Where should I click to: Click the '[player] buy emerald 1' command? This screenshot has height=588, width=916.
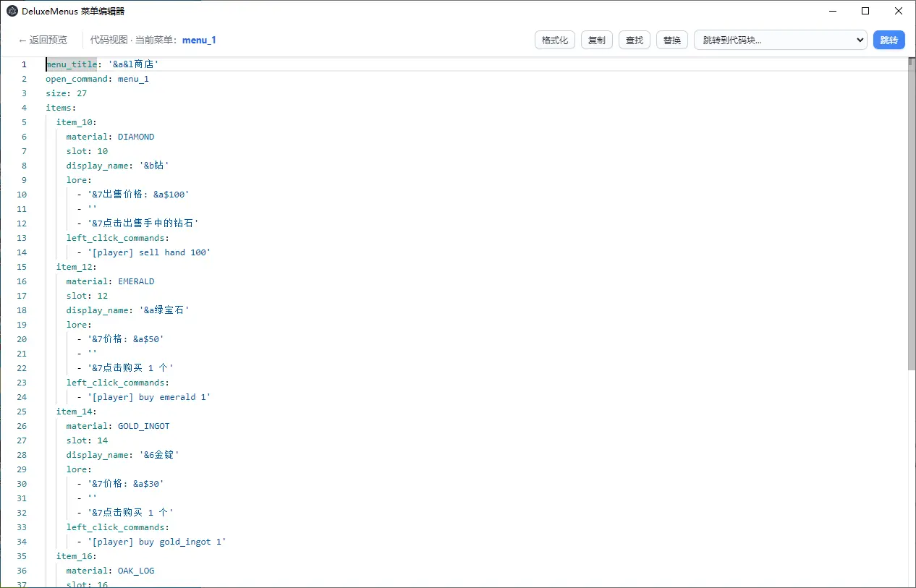(x=143, y=397)
